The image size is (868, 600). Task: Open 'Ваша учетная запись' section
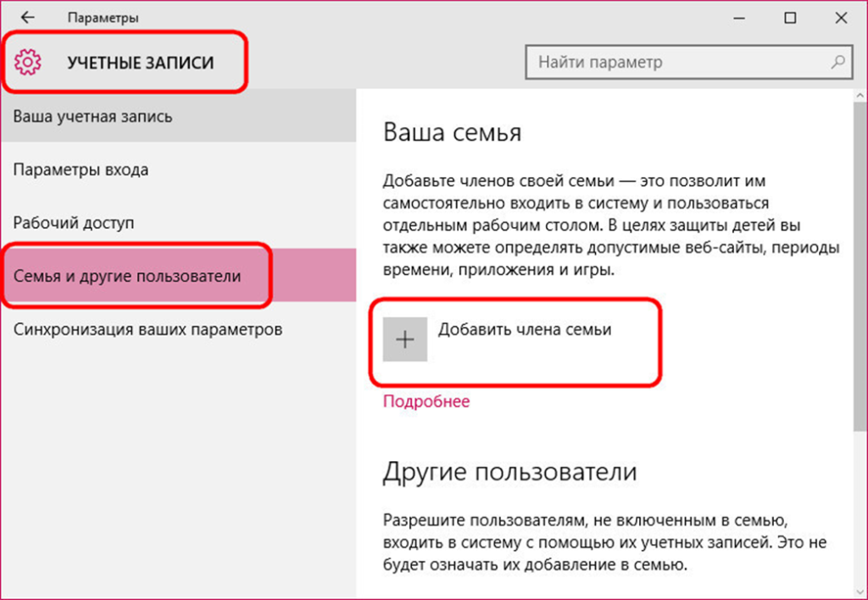[x=178, y=116]
